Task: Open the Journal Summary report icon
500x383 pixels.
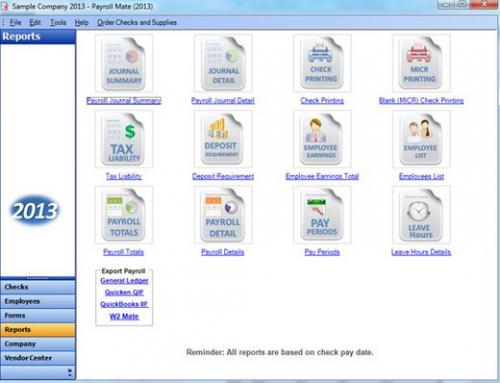Action: pyautogui.click(x=124, y=64)
